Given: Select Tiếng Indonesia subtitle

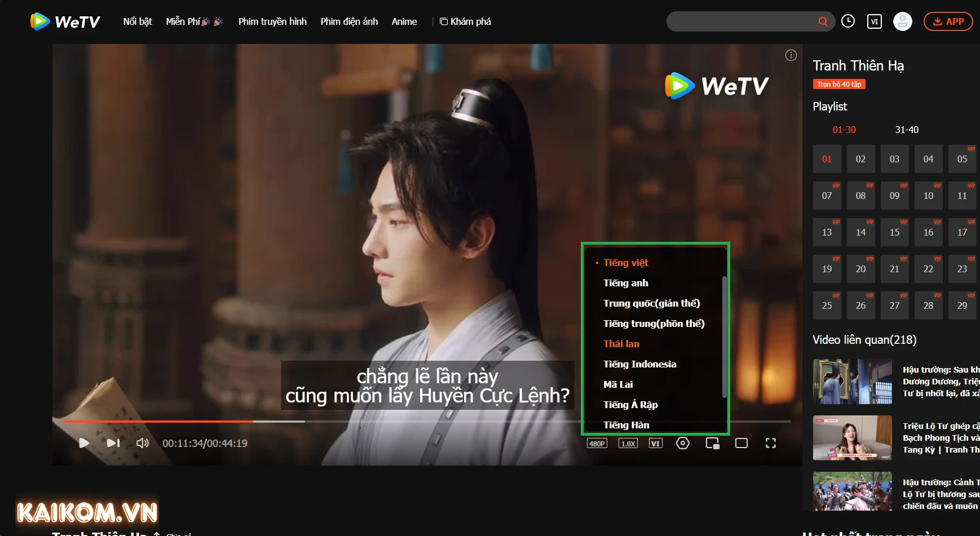Looking at the screenshot, I should click(x=640, y=364).
